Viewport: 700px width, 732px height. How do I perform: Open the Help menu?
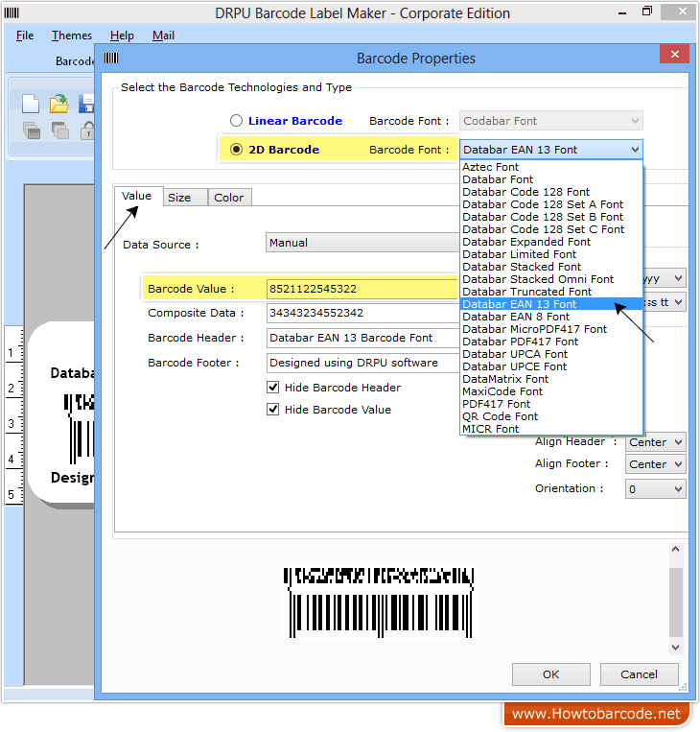122,35
